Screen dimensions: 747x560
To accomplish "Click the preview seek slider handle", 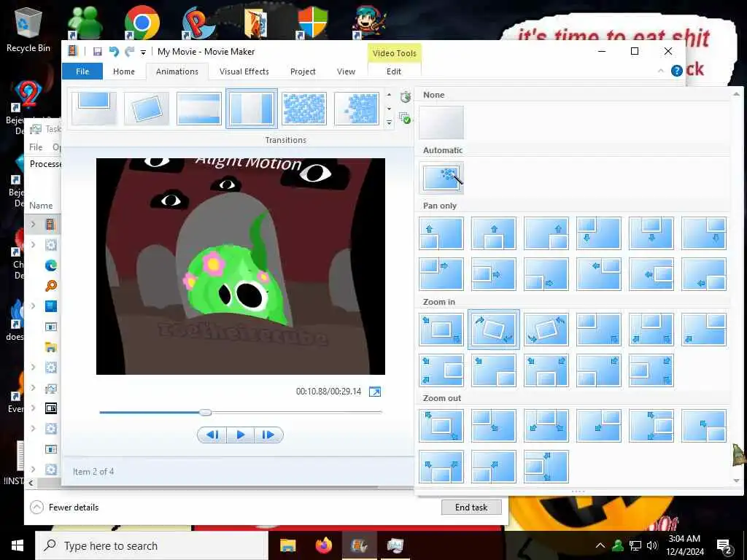I will pyautogui.click(x=205, y=413).
